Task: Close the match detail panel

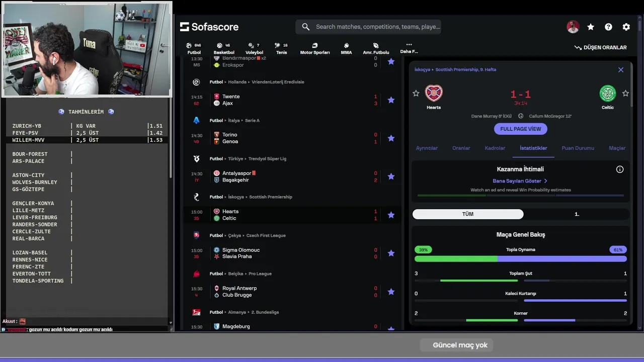Action: click(621, 70)
